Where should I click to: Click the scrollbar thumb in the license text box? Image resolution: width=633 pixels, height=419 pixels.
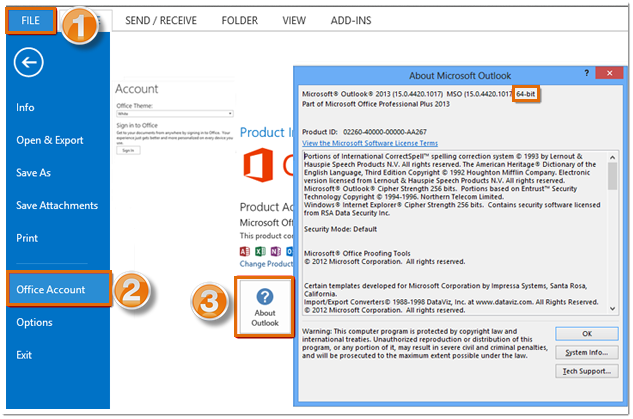tap(612, 176)
